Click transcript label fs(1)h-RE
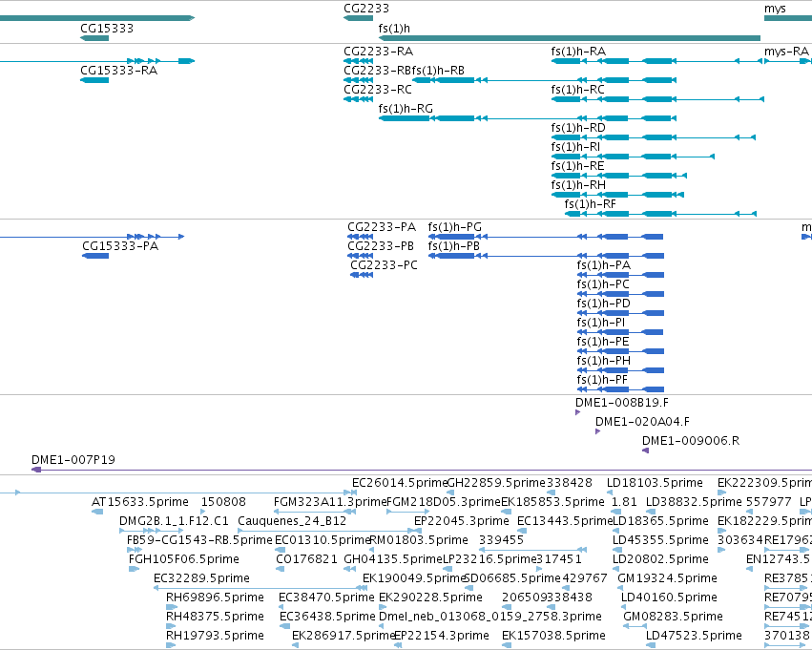 point(577,166)
